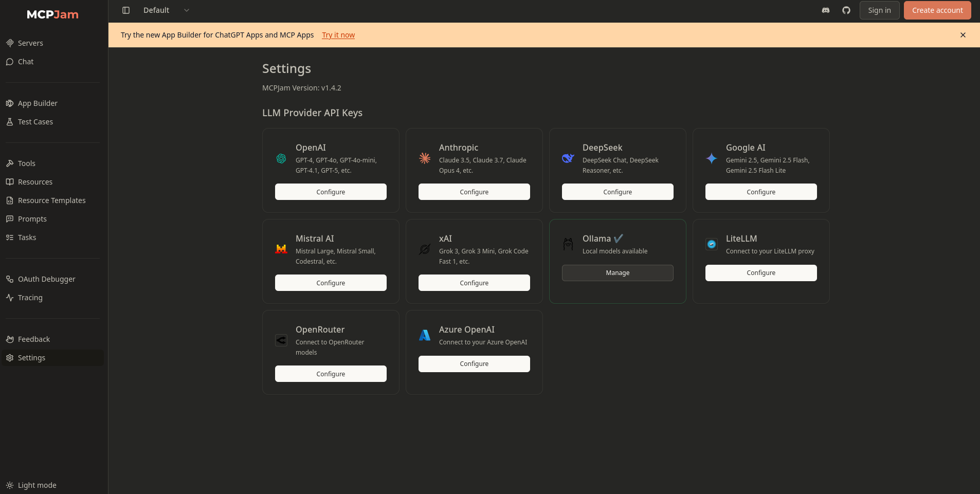The image size is (980, 494).
Task: Open the Tracing page
Action: click(x=52, y=298)
